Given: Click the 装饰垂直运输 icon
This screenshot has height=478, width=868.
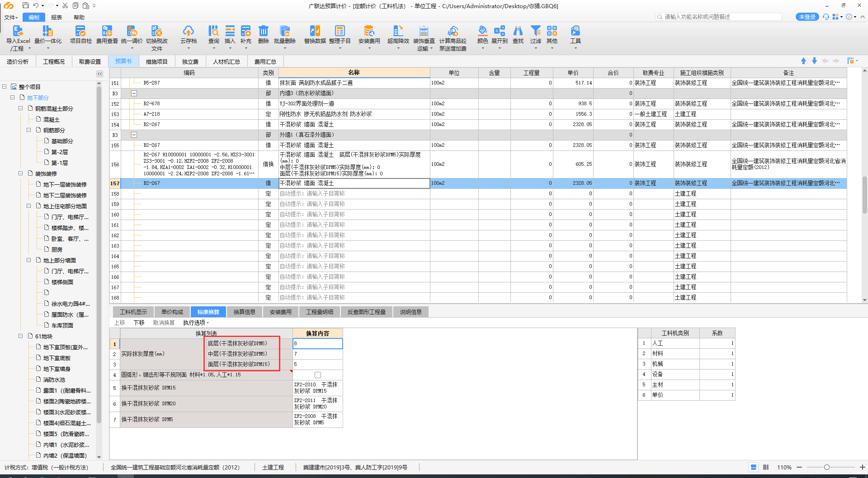Looking at the screenshot, I should pos(424,31).
